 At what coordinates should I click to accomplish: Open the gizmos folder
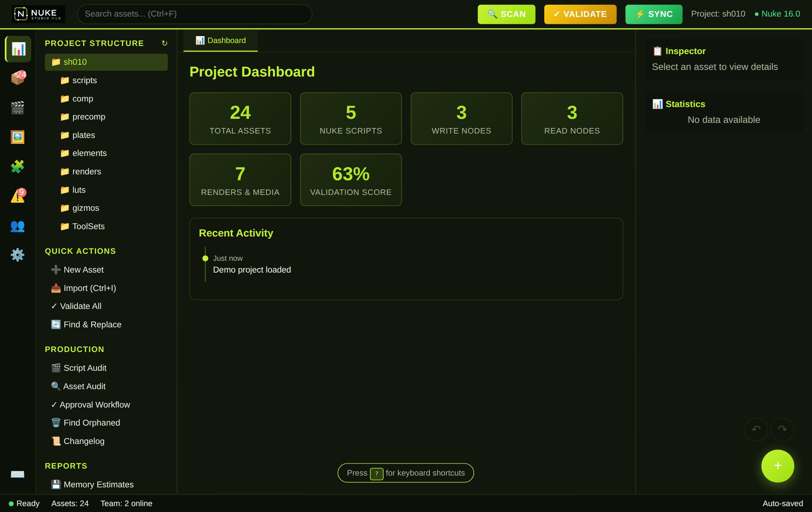click(111, 208)
